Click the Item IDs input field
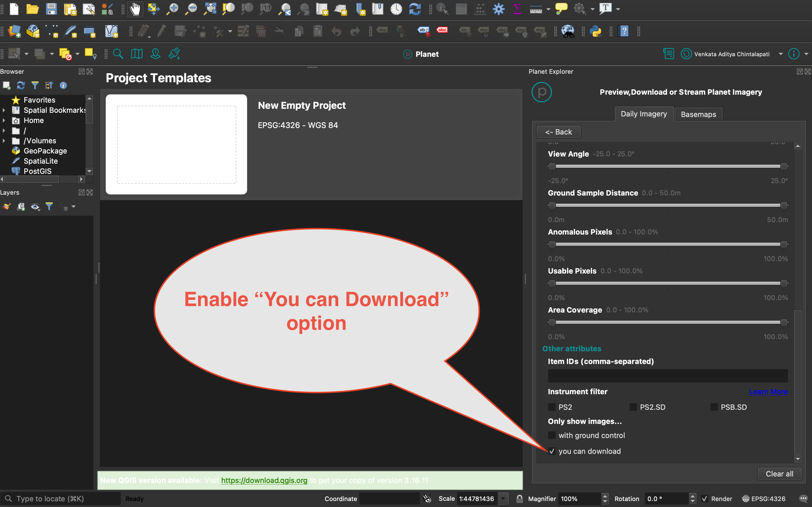This screenshot has width=812, height=507. (668, 376)
